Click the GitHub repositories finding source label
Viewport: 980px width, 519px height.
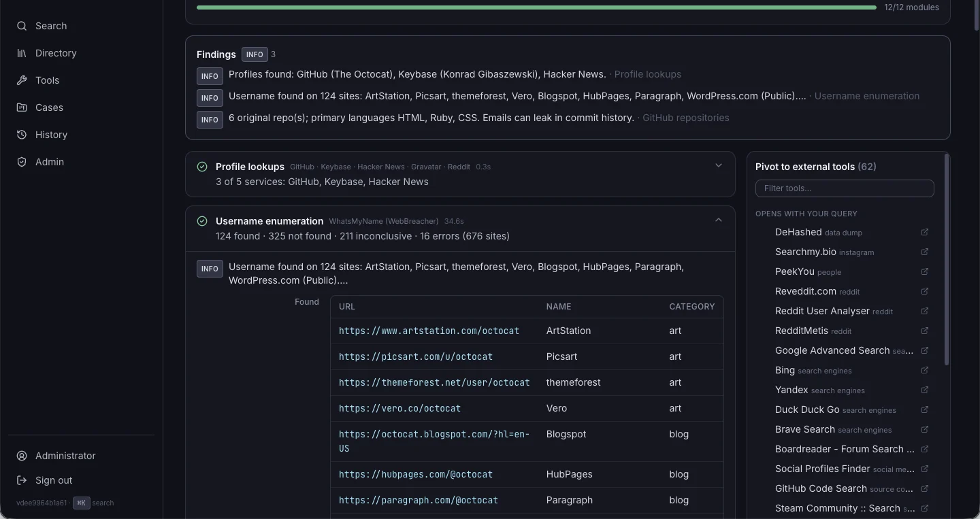pyautogui.click(x=686, y=118)
